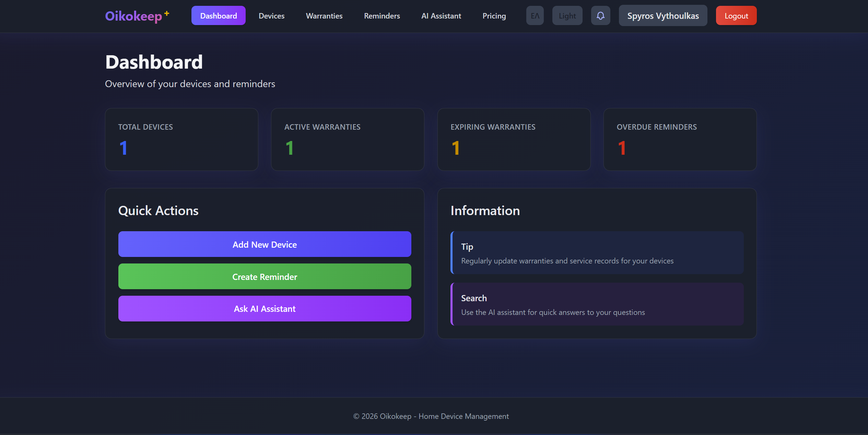
Task: Click Ask AI Assistant
Action: tap(264, 308)
